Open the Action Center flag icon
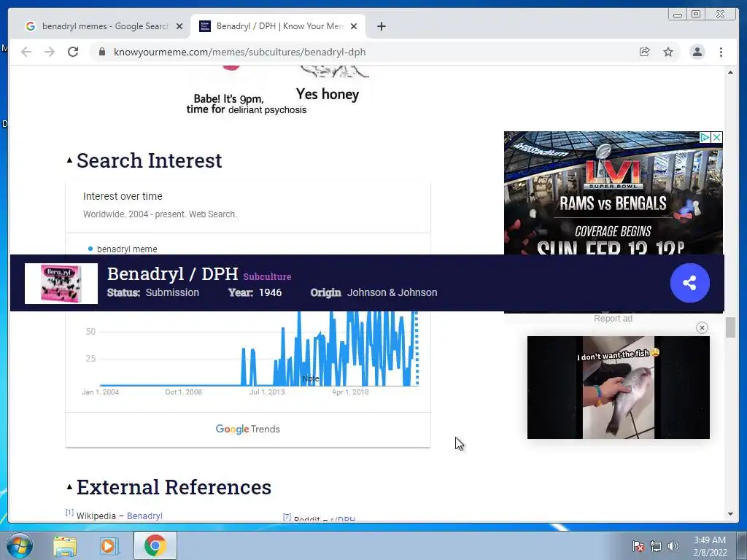The image size is (747, 560). (638, 546)
